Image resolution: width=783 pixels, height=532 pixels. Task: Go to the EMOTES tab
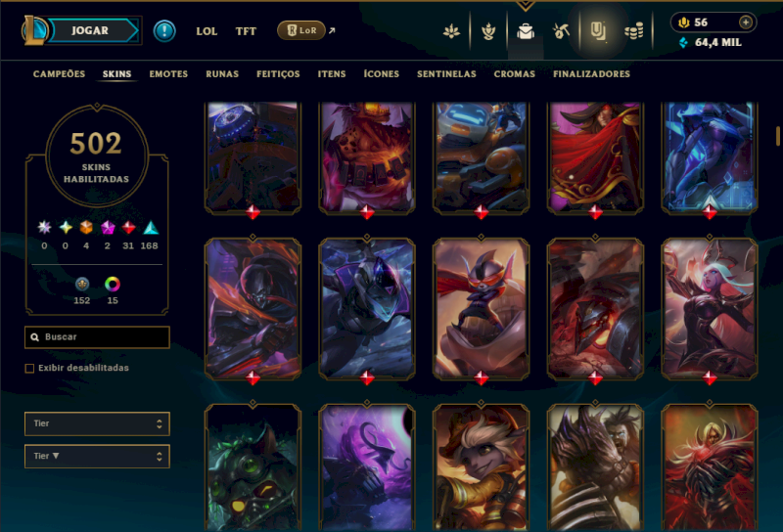point(168,74)
